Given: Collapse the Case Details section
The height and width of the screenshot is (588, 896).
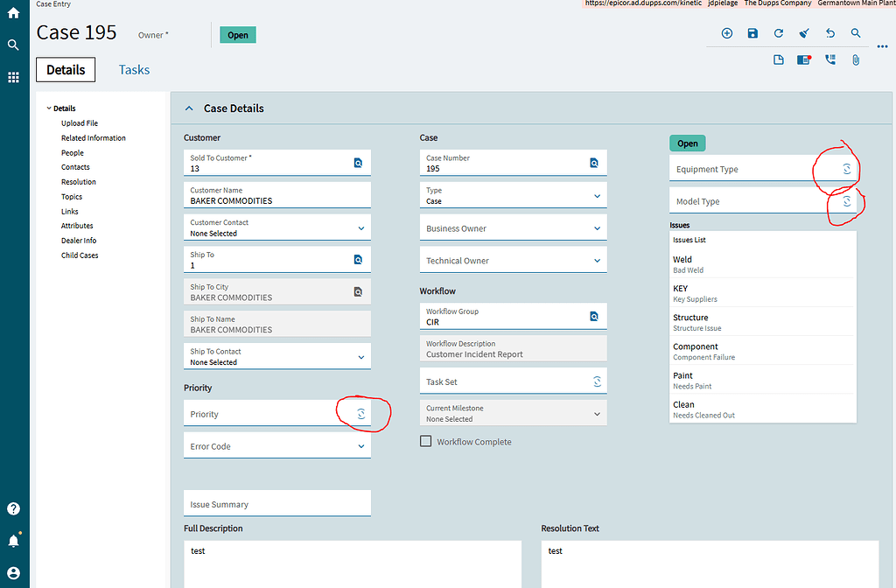Looking at the screenshot, I should click(x=189, y=108).
